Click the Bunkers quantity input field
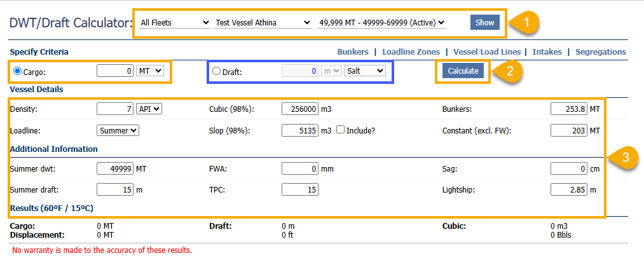Image resolution: width=644 pixels, height=265 pixels. tap(568, 109)
